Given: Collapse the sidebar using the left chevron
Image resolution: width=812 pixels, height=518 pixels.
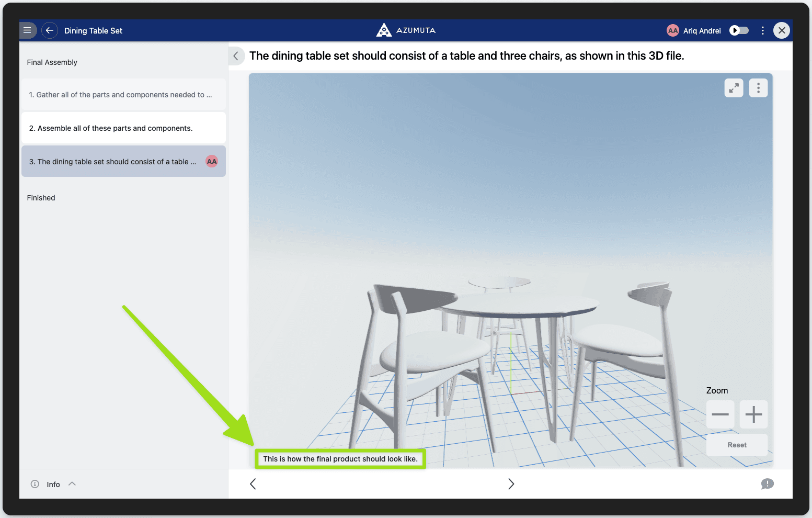Looking at the screenshot, I should tap(236, 56).
